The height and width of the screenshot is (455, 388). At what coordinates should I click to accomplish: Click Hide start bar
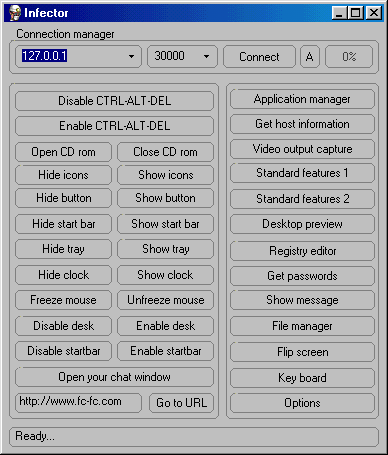tap(63, 224)
